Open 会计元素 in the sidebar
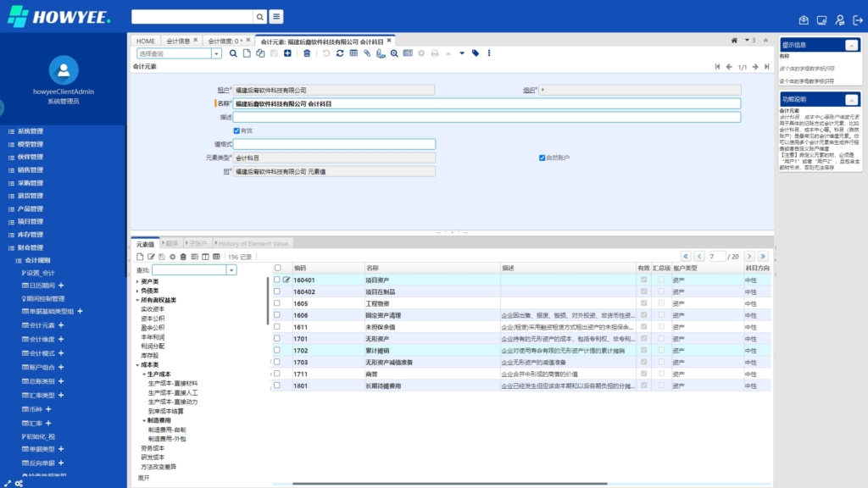Image resolution: width=868 pixels, height=488 pixels. point(42,325)
